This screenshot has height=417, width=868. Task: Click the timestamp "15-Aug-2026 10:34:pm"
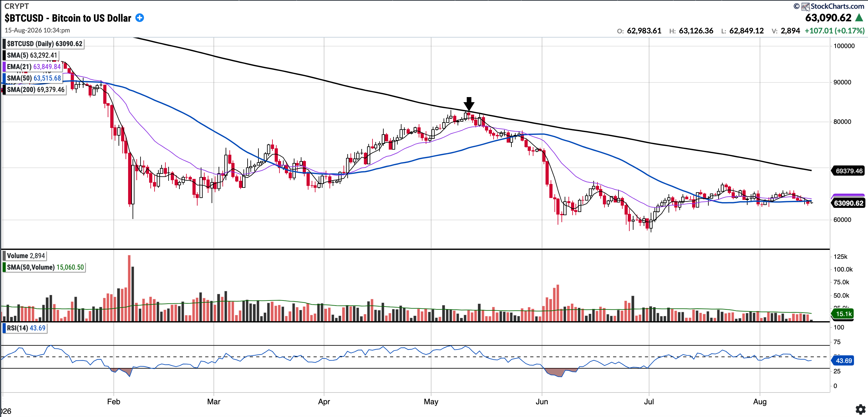coord(37,30)
